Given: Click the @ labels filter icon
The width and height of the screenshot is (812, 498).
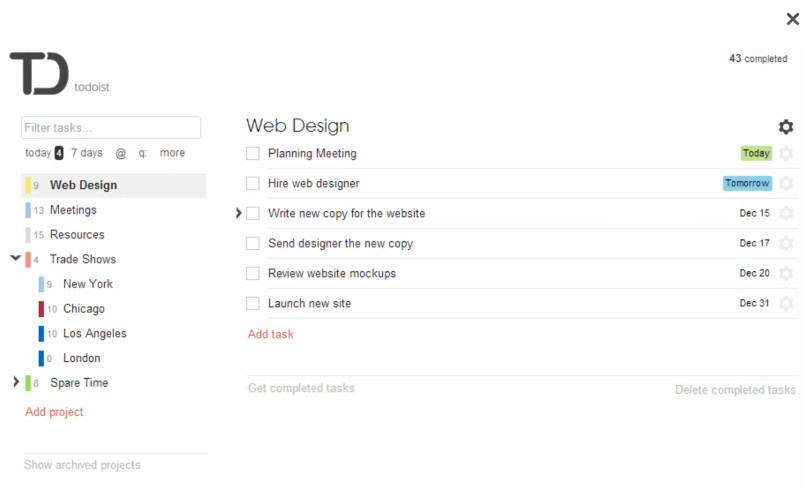Looking at the screenshot, I should coord(121,153).
